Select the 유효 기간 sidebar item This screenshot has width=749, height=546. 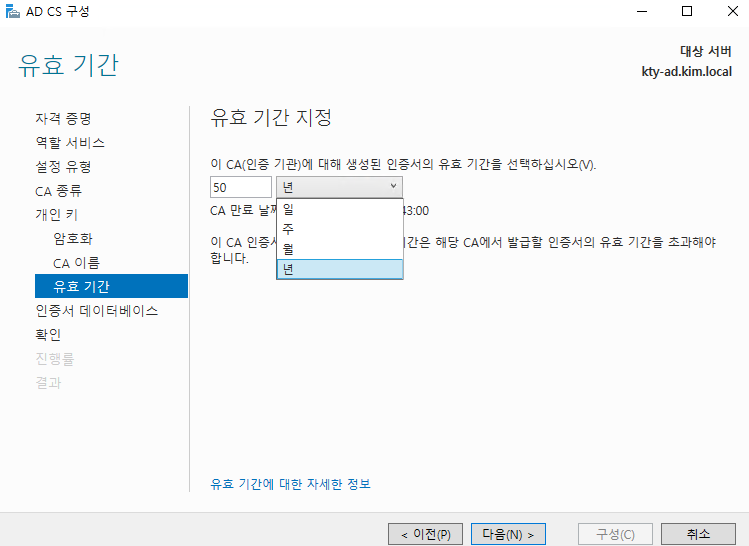[111, 286]
